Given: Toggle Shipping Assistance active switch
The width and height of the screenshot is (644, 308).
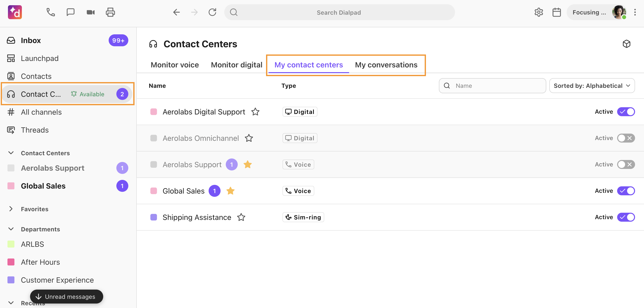Looking at the screenshot, I should 626,217.
